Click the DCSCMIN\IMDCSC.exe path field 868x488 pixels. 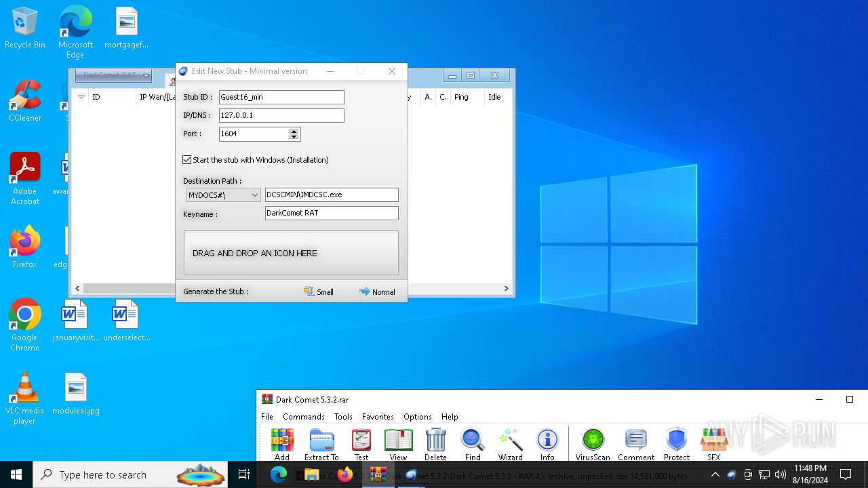[332, 195]
